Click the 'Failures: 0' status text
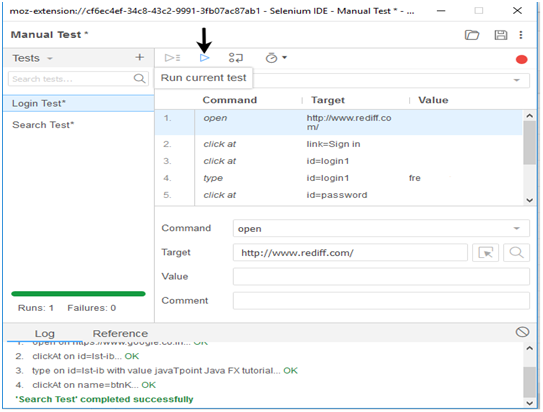 [91, 308]
